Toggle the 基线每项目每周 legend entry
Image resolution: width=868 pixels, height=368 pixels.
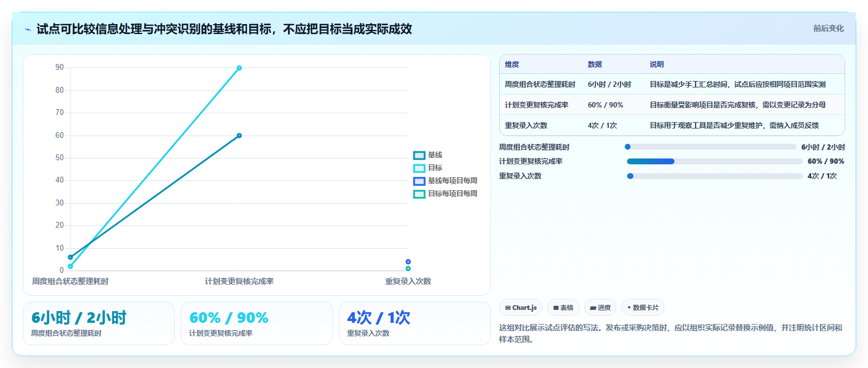click(445, 181)
